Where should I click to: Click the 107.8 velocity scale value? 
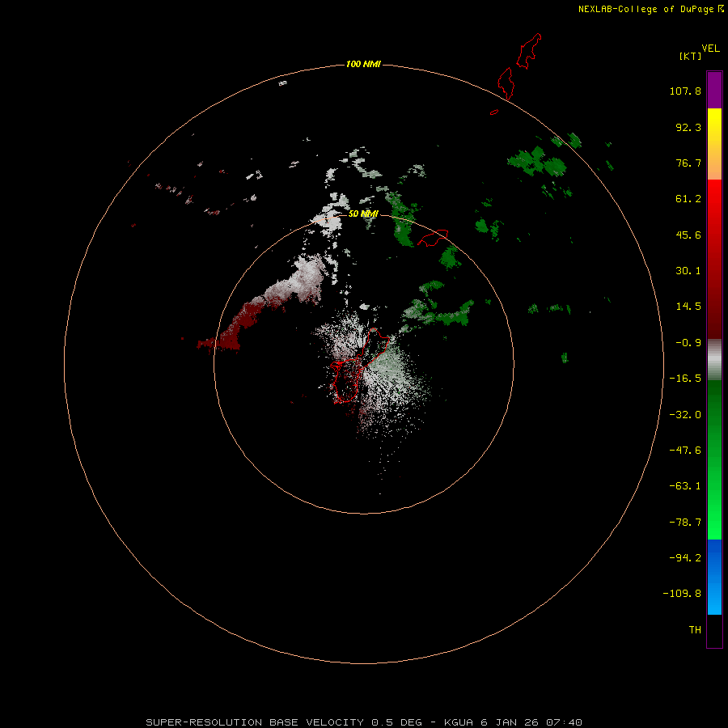click(x=685, y=91)
